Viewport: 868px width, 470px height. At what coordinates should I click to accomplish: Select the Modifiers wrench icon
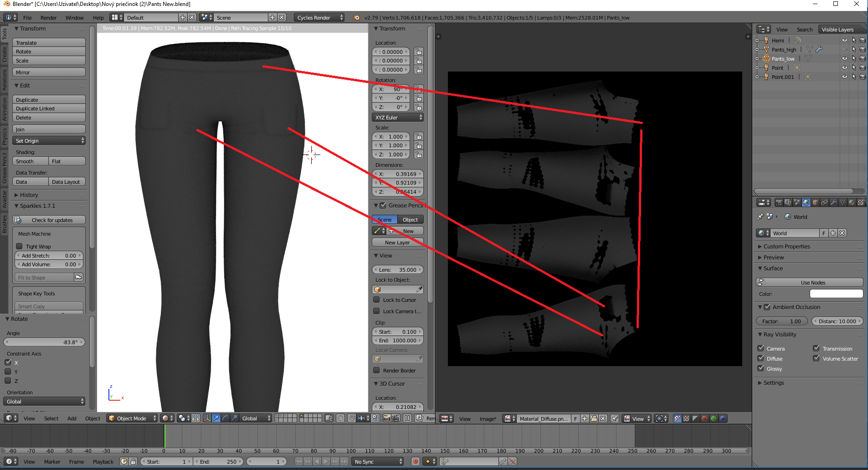click(x=834, y=203)
